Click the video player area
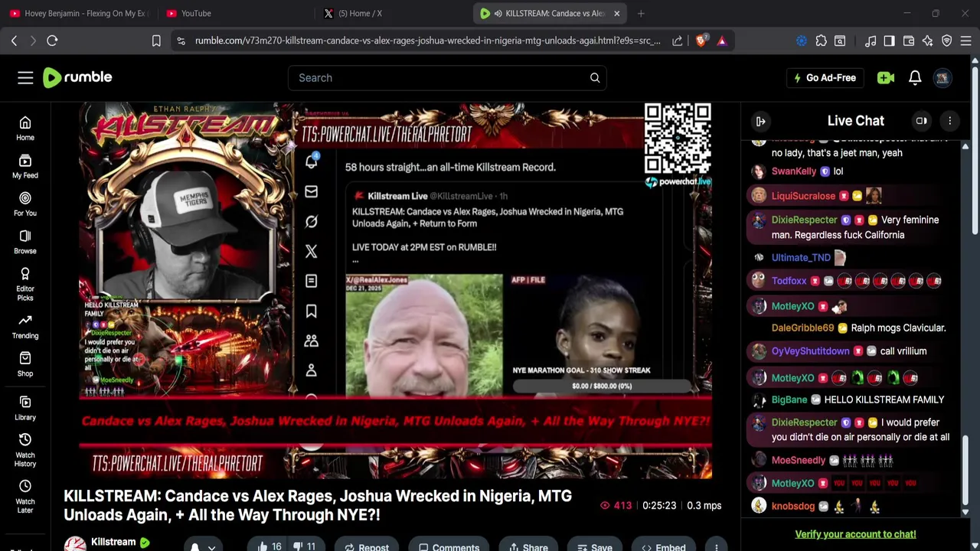This screenshot has width=980, height=551. click(x=395, y=291)
